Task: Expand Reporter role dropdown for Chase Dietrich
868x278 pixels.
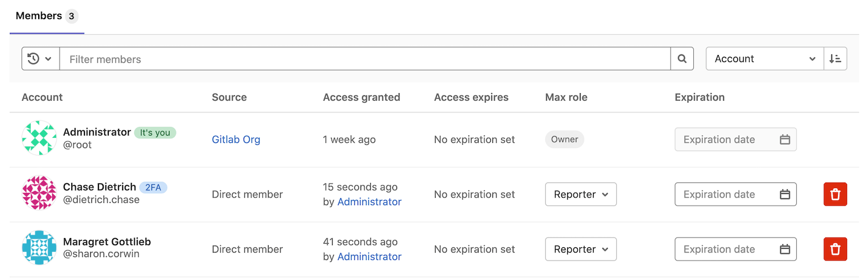Action: point(580,195)
